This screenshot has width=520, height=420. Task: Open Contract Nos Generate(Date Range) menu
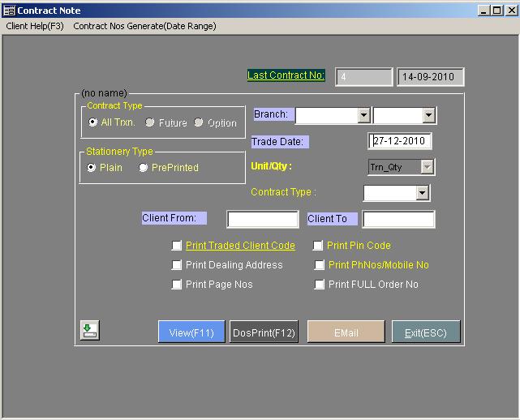[x=144, y=26]
